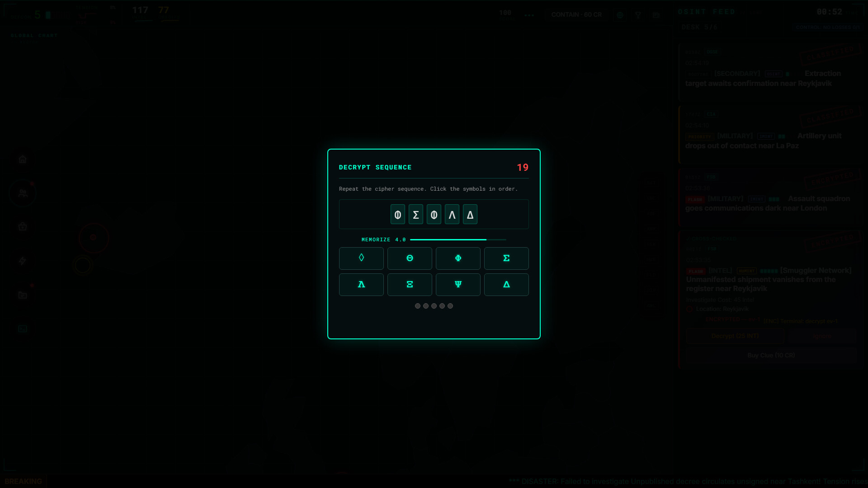The height and width of the screenshot is (488, 868).
Task: Open the folder icon in left sidebar
Action: [x=23, y=295]
